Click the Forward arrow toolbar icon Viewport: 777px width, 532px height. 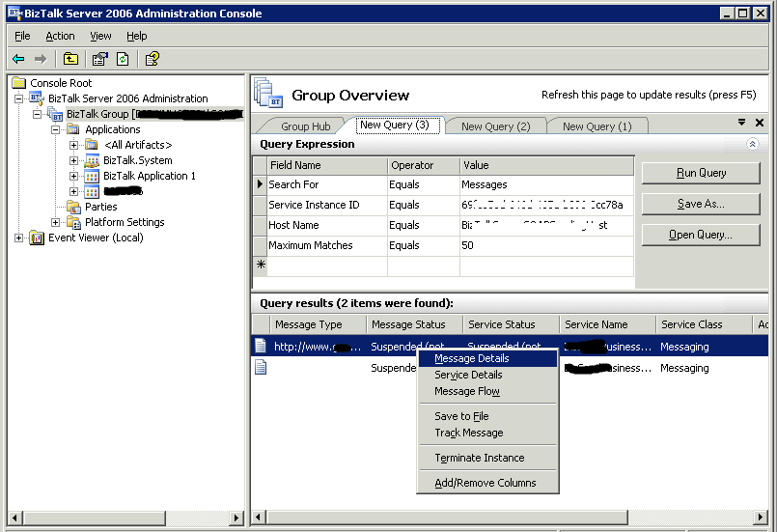coord(41,60)
